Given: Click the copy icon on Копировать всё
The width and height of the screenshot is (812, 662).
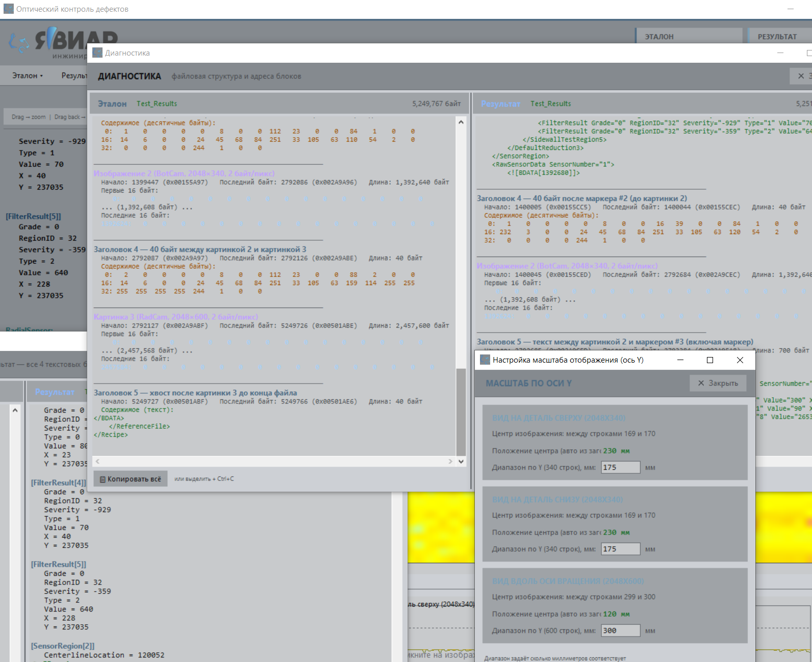Looking at the screenshot, I should coord(103,479).
